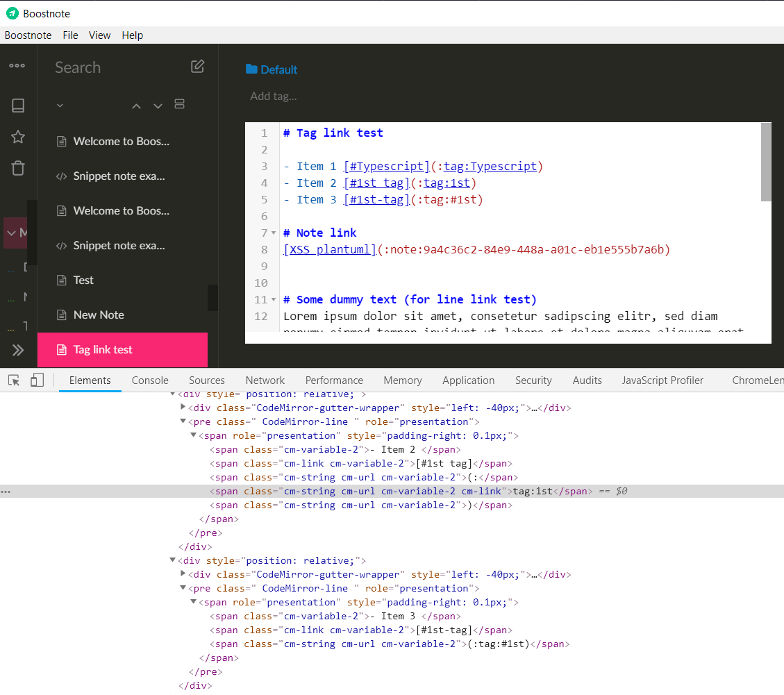This screenshot has height=695, width=784.
Task: Open Starred notes via star icon
Action: (x=18, y=137)
